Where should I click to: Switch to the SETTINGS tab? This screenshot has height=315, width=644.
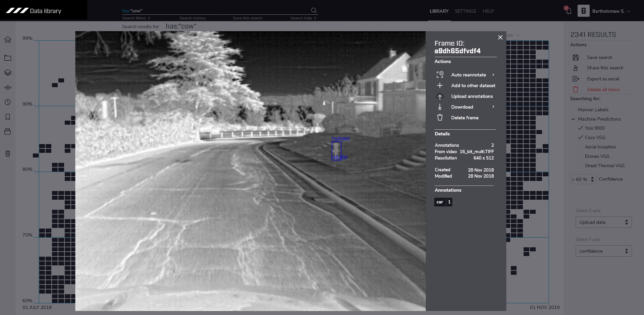465,11
